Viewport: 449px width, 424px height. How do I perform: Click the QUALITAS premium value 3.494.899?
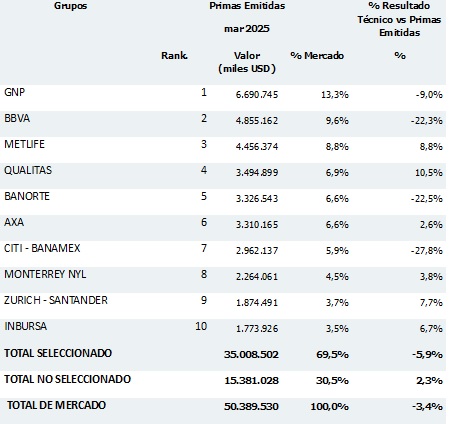pyautogui.click(x=257, y=173)
